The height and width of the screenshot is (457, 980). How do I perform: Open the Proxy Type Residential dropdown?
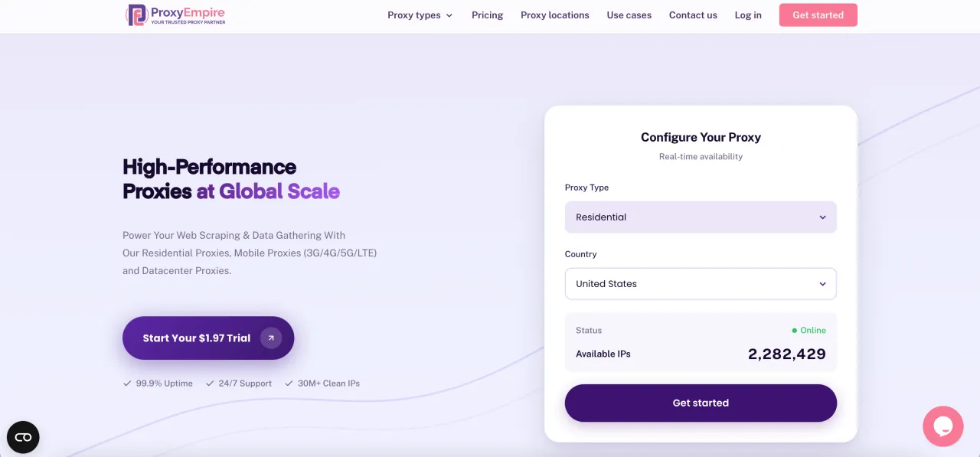(x=701, y=217)
